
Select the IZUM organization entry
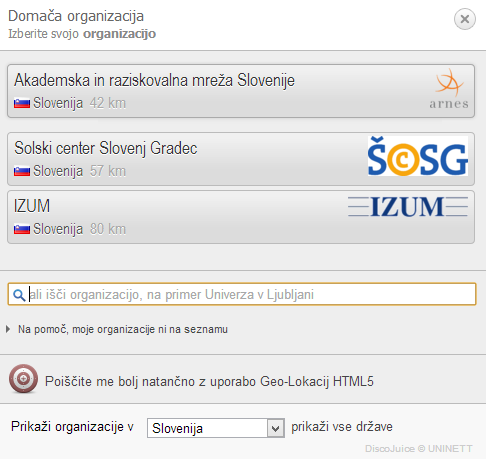[241, 217]
